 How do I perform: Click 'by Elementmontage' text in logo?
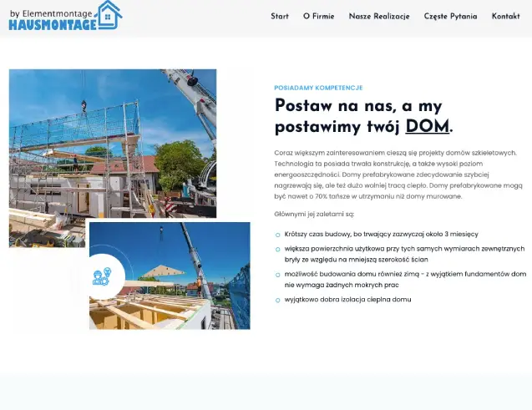click(51, 14)
